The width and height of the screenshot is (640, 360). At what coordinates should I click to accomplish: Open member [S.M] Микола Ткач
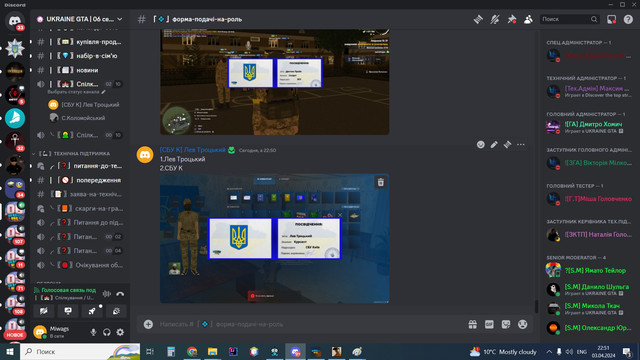click(589, 309)
